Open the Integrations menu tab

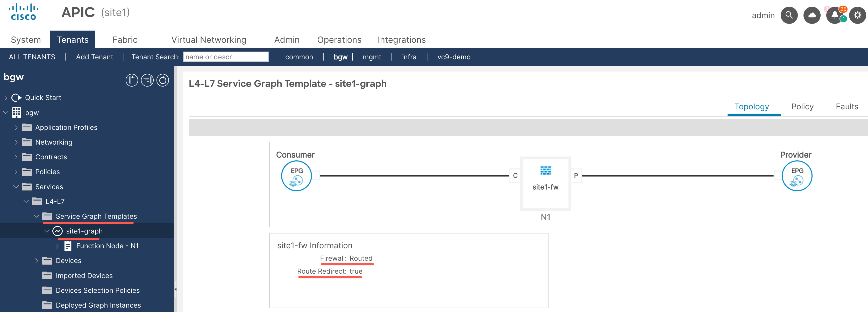coord(402,40)
